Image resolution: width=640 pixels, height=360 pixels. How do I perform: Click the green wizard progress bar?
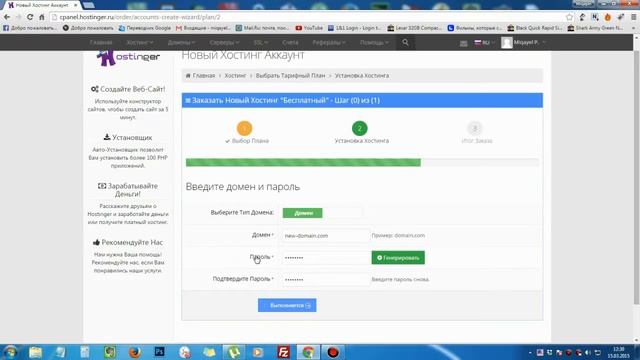(303, 162)
